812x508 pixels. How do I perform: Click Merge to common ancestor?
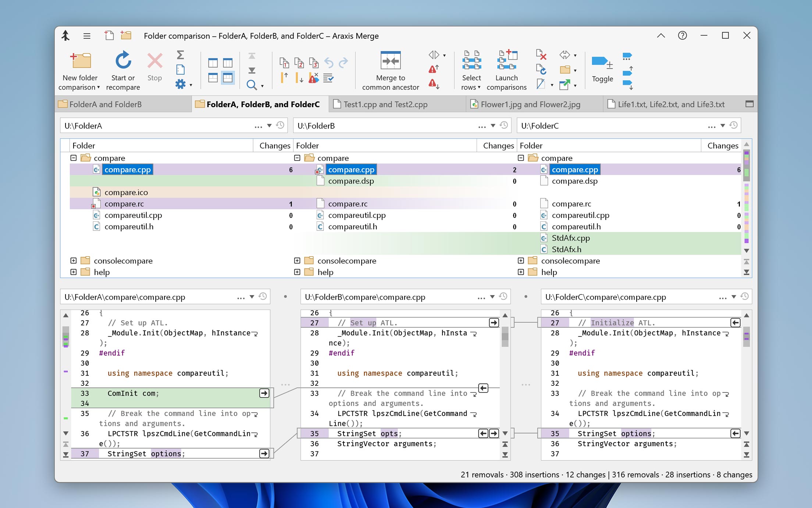391,71
